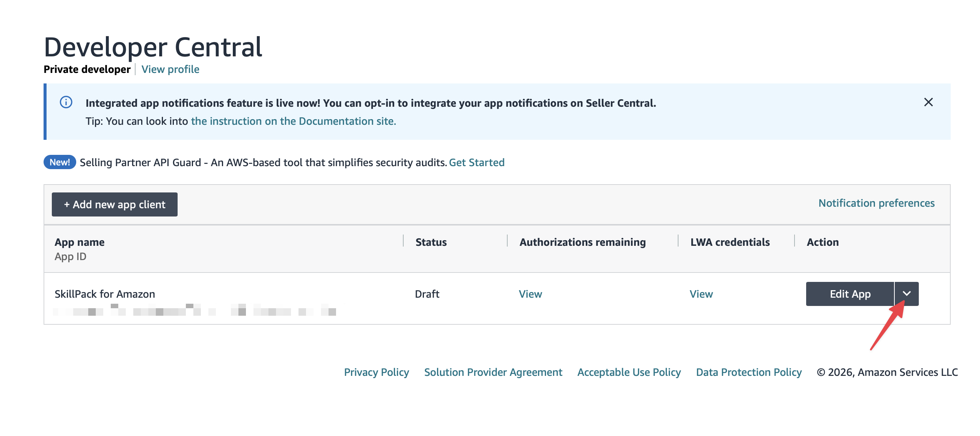
Task: Click the App name column header
Action: point(80,242)
